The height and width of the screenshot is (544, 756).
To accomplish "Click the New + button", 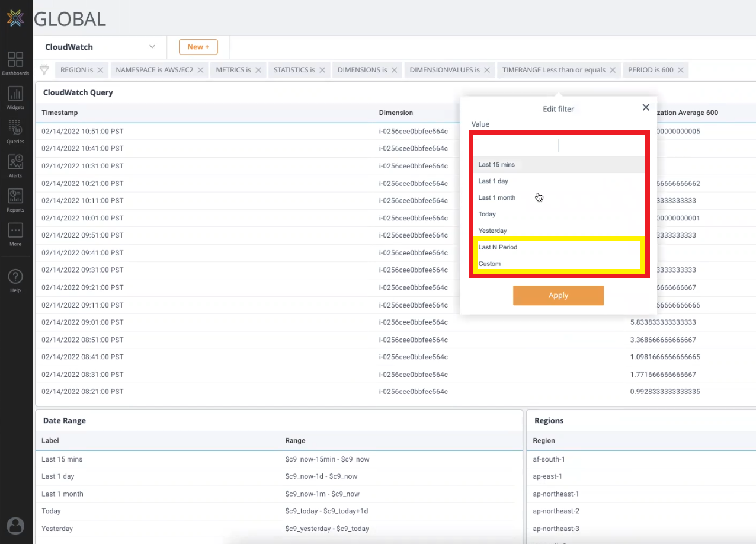I will coord(198,47).
